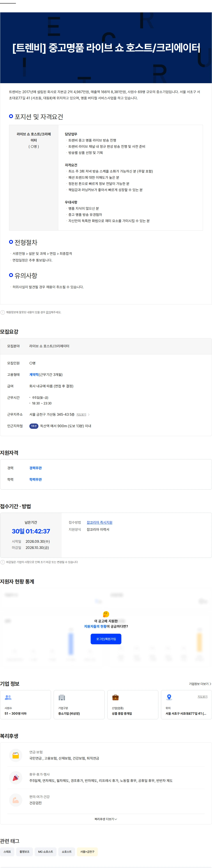Click the 사원수 people icon
Viewport: 212px width, 868px height.
click(x=8, y=697)
